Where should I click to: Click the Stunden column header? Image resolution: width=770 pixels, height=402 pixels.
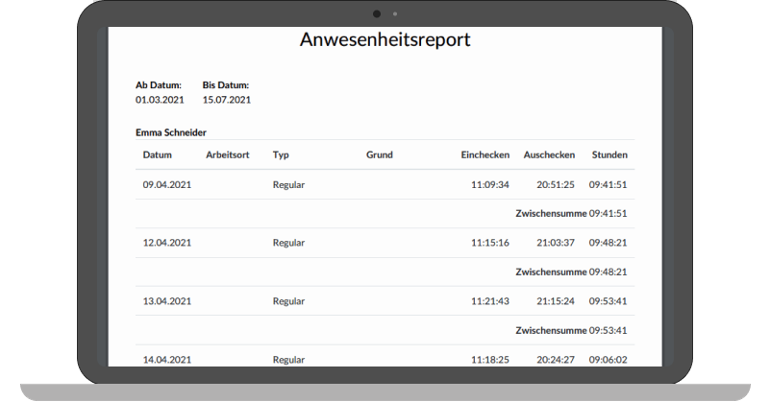(x=609, y=155)
